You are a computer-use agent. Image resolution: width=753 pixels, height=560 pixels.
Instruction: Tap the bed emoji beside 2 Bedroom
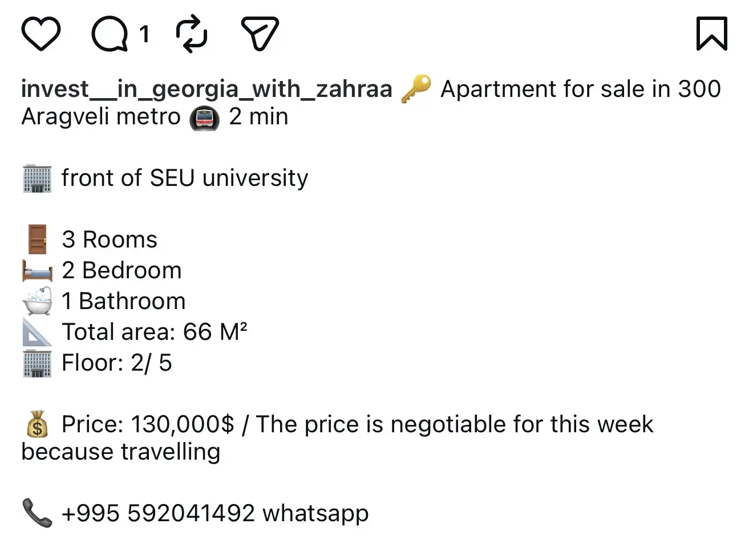37,270
